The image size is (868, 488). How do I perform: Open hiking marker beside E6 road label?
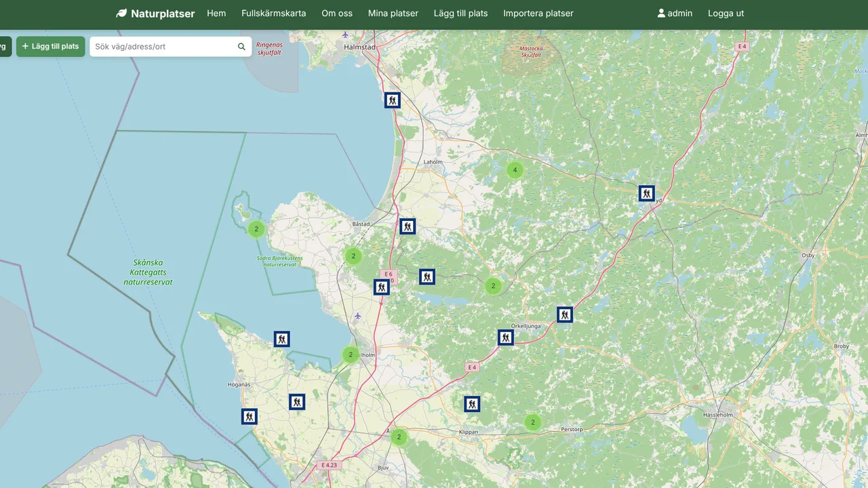click(382, 287)
